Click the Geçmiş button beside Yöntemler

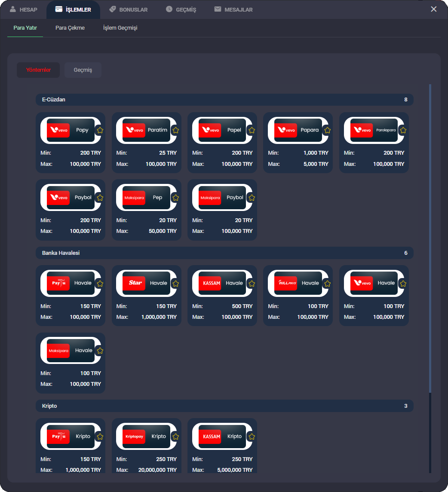pyautogui.click(x=83, y=70)
